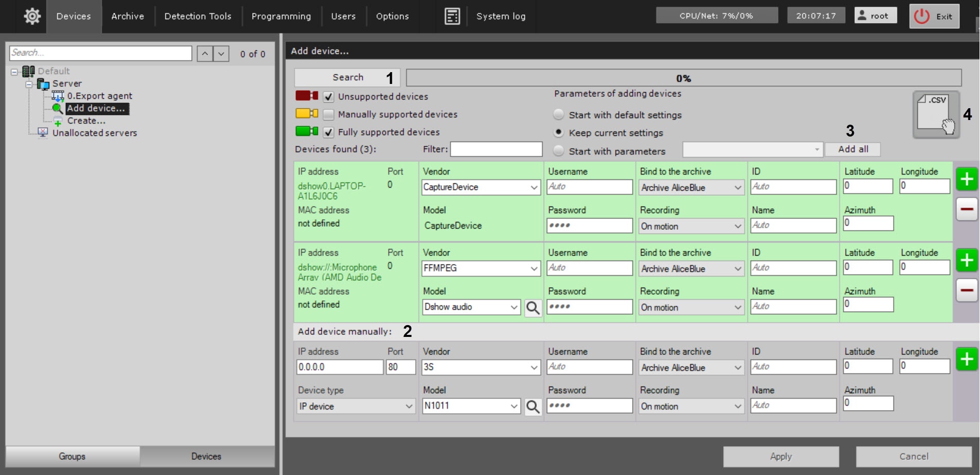Uncheck Unsupported devices checkbox
The image size is (980, 475).
[328, 97]
